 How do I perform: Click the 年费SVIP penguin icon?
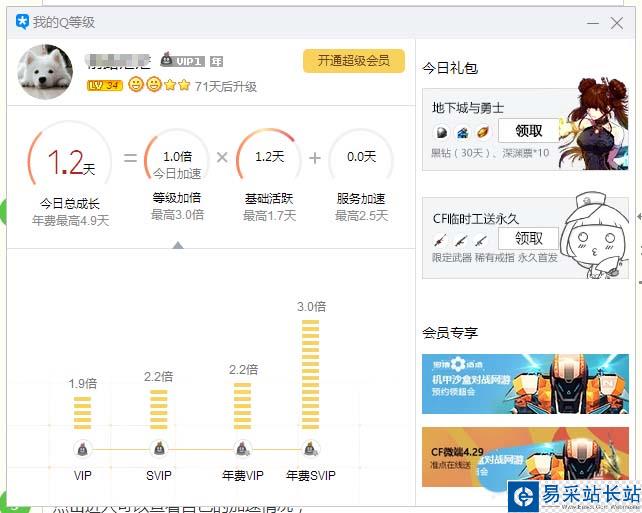click(311, 449)
